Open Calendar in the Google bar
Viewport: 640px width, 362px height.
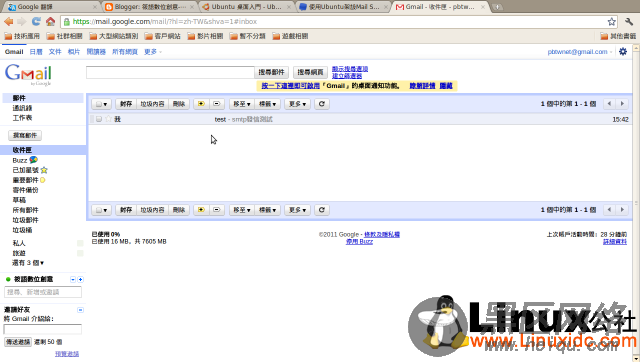[x=36, y=52]
